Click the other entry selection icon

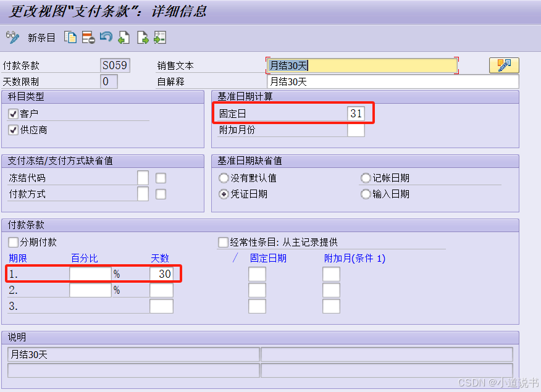pos(160,37)
